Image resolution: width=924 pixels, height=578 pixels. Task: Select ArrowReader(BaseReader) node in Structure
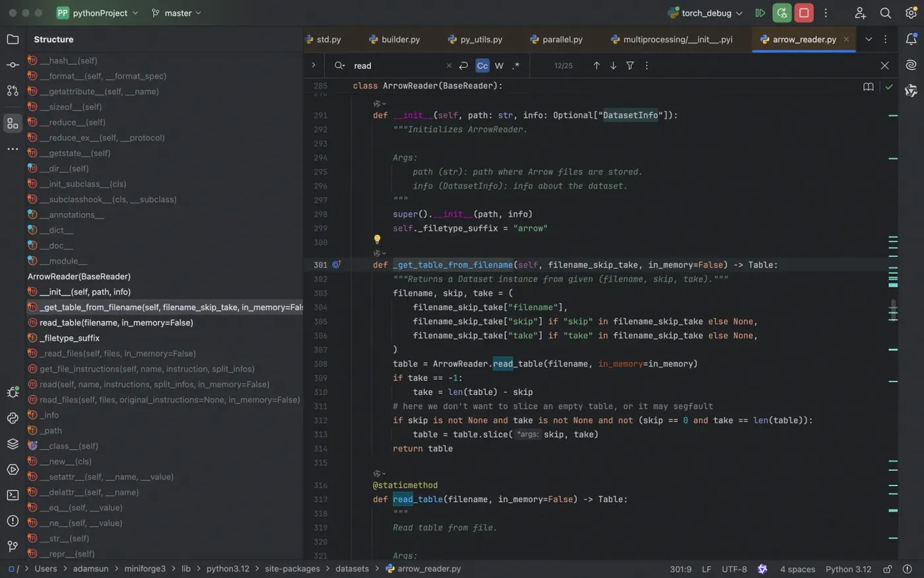click(79, 276)
